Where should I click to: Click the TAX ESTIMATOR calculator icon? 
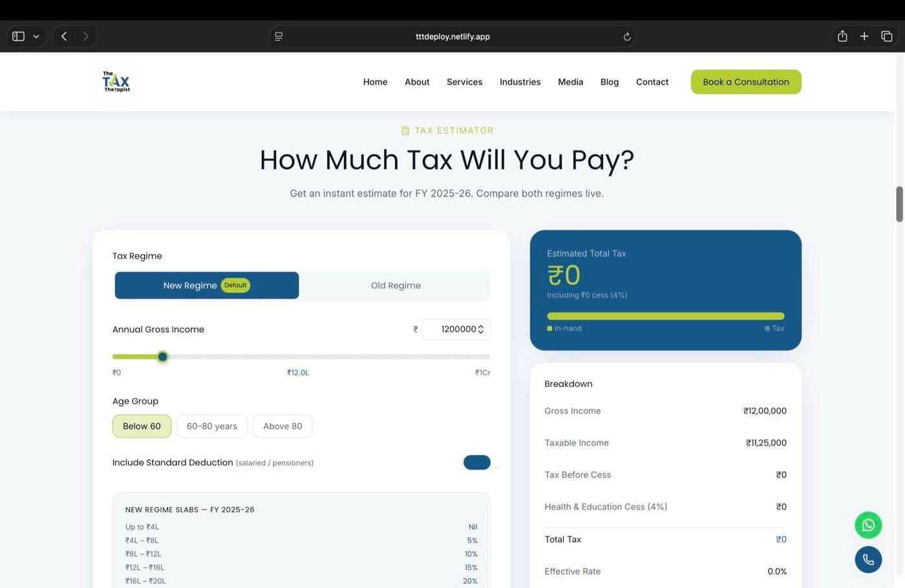pyautogui.click(x=405, y=131)
